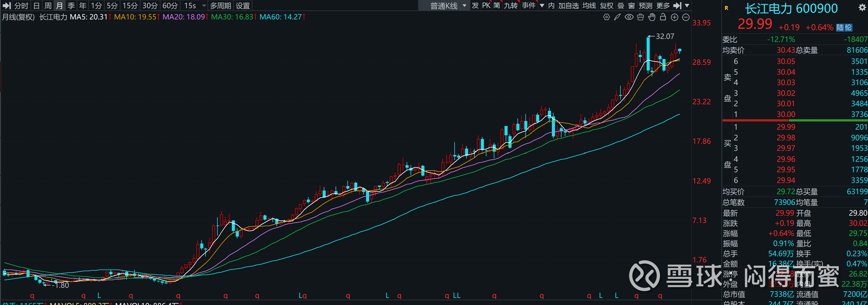Select the 5分 period
Viewport: 868px width, 305px height.
point(112,6)
